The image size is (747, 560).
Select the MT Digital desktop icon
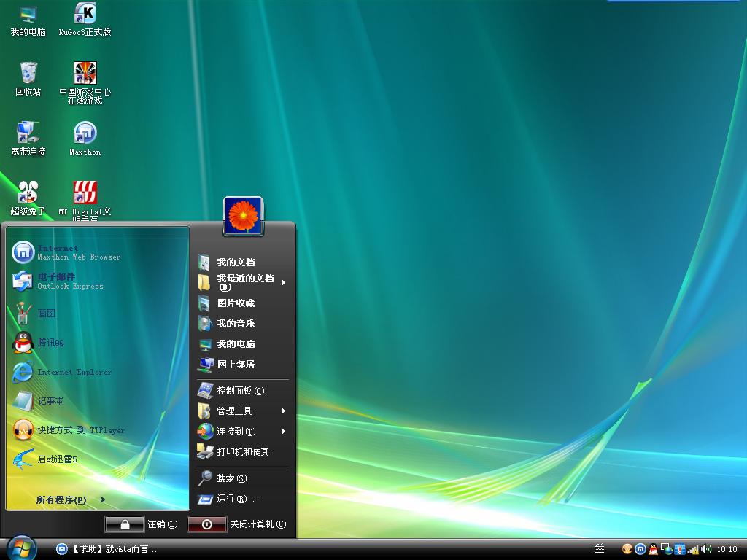coord(85,200)
